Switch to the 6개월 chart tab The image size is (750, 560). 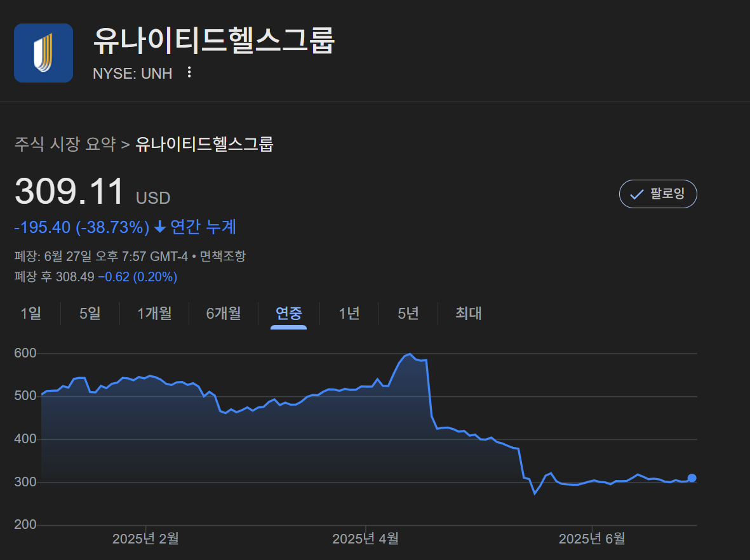click(224, 313)
